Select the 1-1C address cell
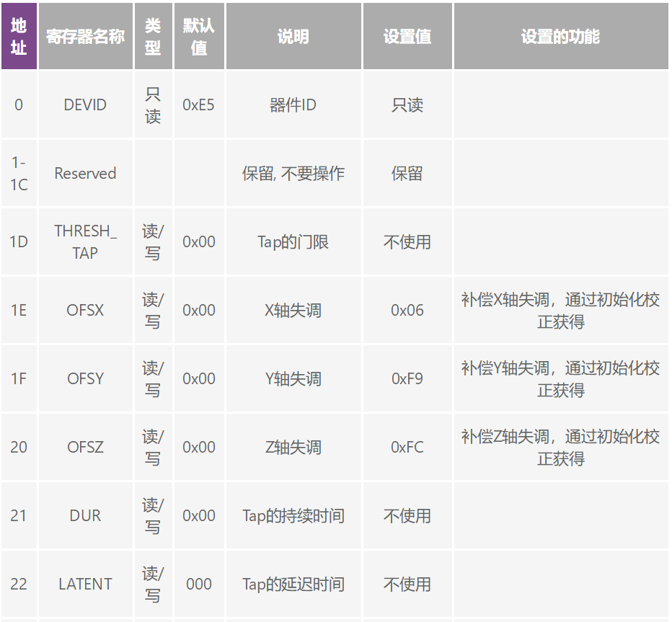 (19, 174)
